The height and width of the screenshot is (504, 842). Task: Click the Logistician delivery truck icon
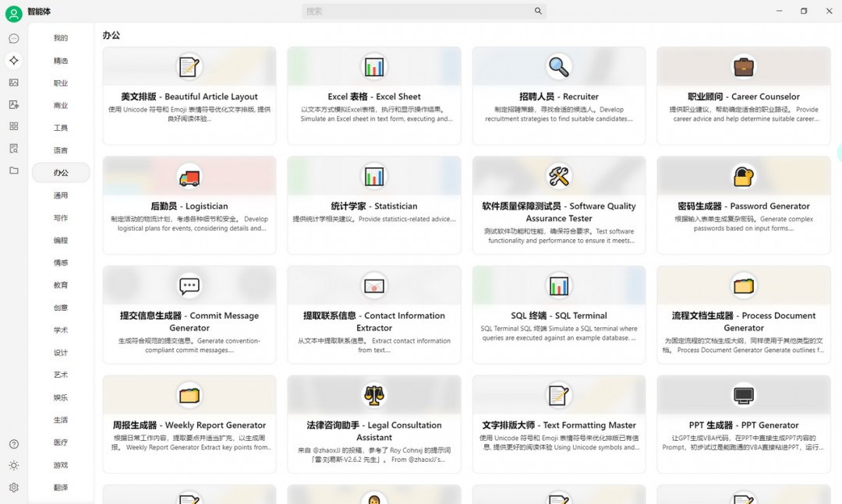189,177
